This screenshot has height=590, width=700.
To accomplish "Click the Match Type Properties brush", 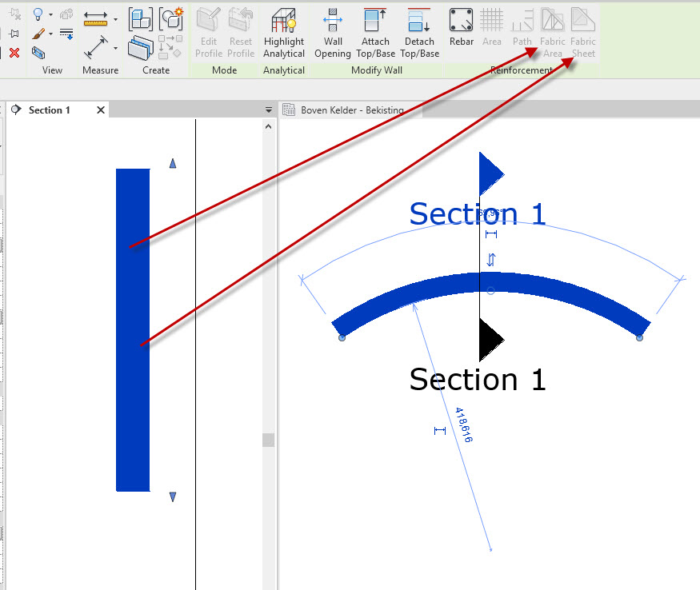I will coord(38,34).
